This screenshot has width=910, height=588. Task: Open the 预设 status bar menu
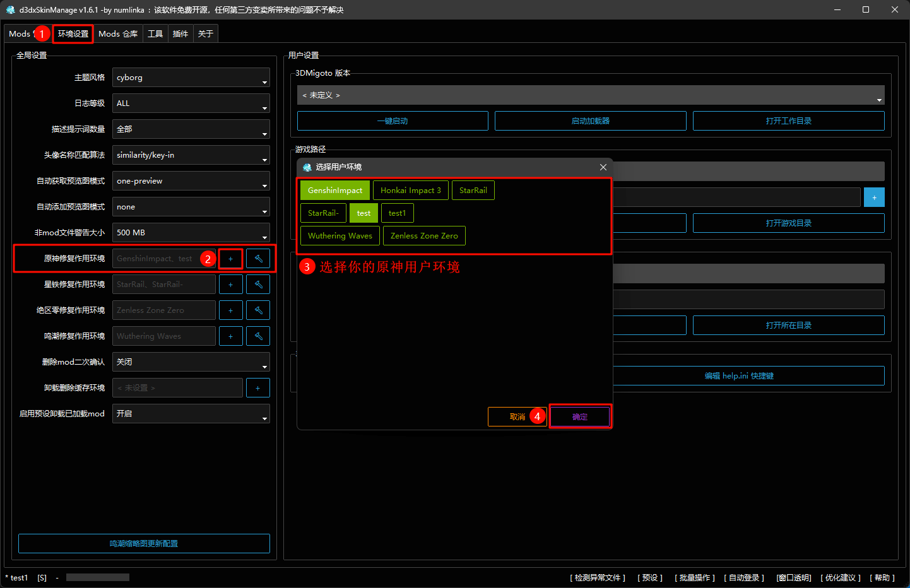(x=650, y=577)
